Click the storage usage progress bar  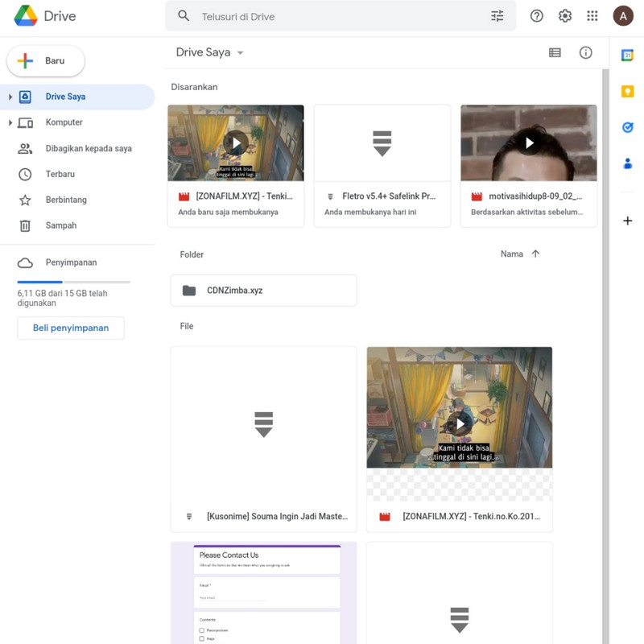click(73, 283)
